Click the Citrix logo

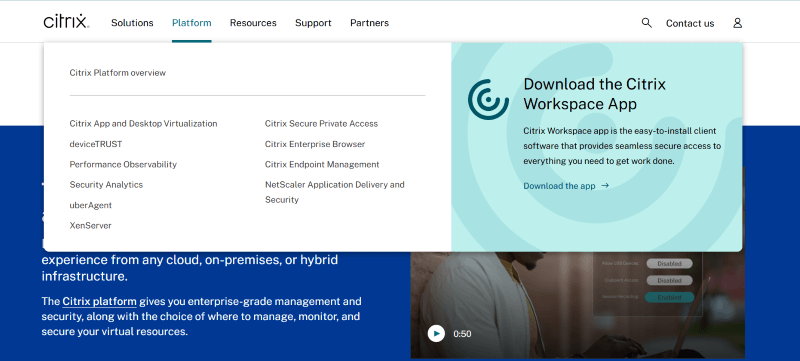(x=66, y=22)
